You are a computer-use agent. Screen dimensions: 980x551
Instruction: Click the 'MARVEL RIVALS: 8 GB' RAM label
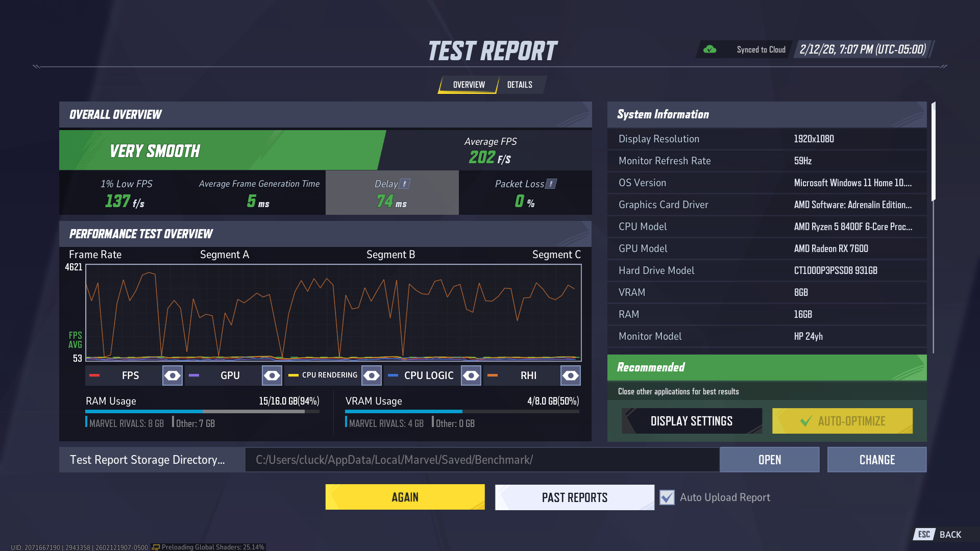pos(127,423)
